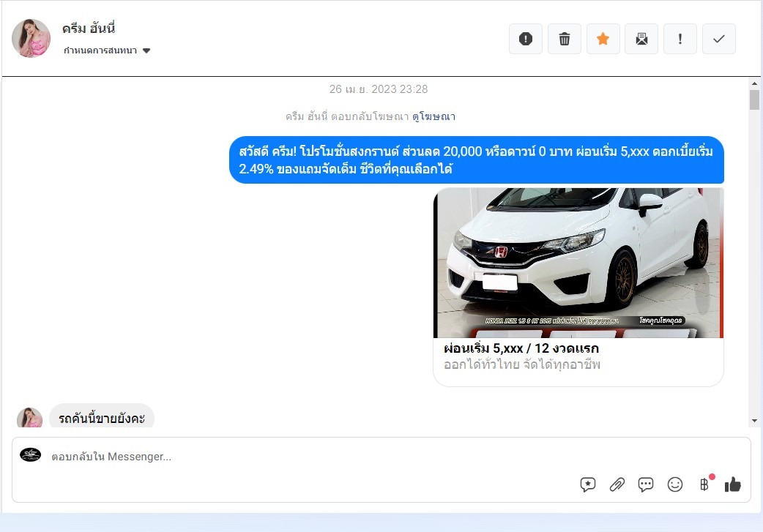Image resolution: width=763 pixels, height=532 pixels.
Task: Click ครีม ฮันนี่ profile picture in header
Action: [31, 38]
